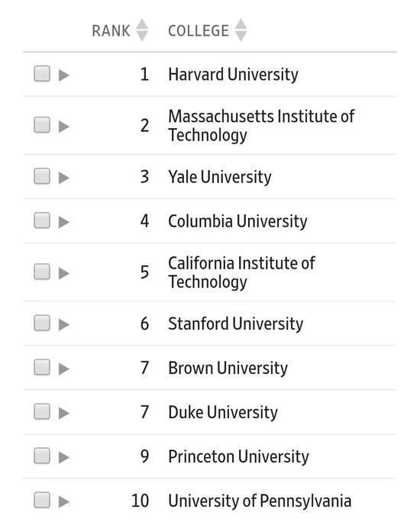Check the Columbia University checkbox
Viewport: 420px width, 522px height.
42,221
